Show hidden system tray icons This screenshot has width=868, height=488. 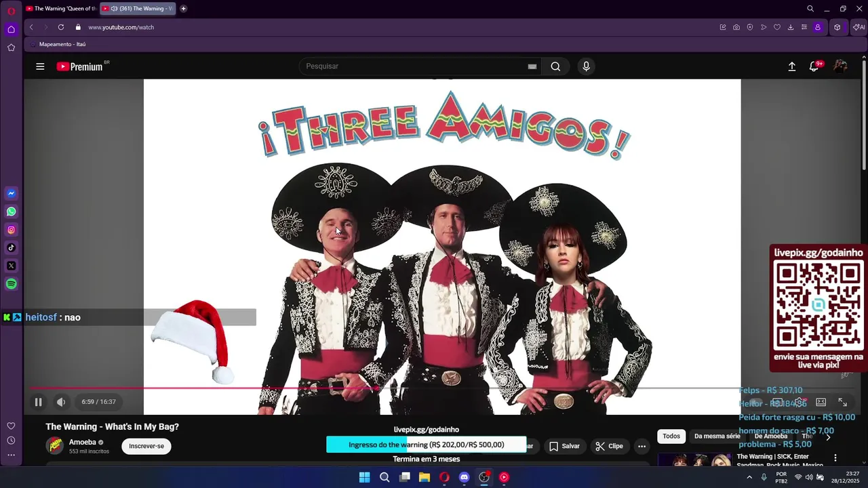(749, 477)
